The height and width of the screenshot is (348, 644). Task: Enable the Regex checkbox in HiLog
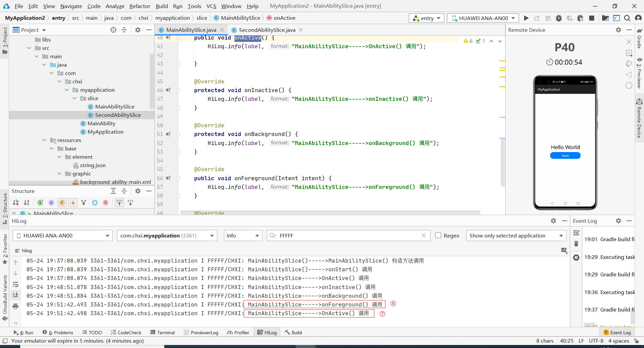click(x=438, y=235)
